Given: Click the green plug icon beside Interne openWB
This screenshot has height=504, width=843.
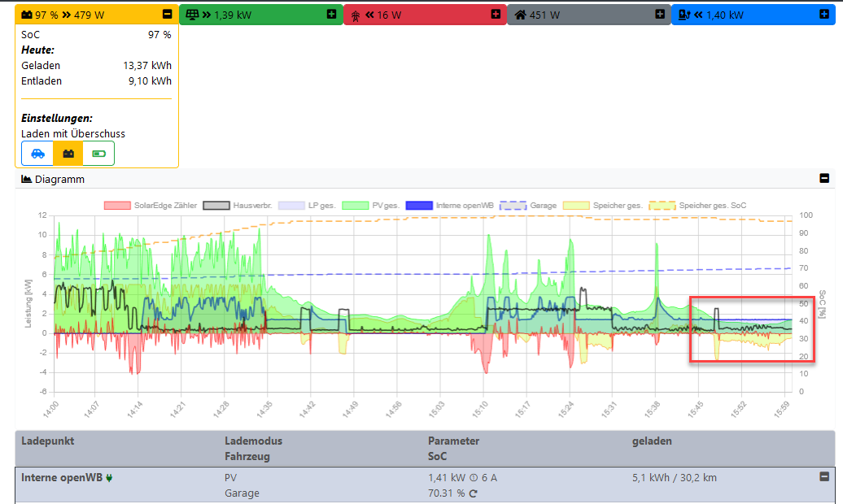Looking at the screenshot, I should pos(109,478).
